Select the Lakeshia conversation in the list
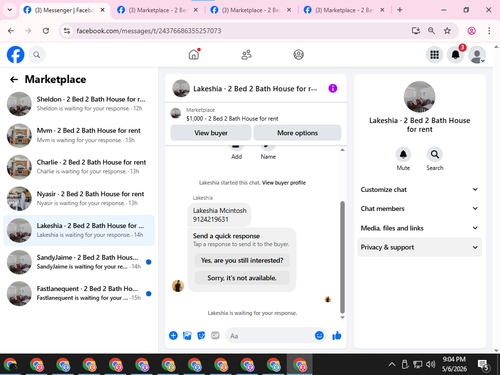This screenshot has width=500, height=375. click(x=79, y=230)
